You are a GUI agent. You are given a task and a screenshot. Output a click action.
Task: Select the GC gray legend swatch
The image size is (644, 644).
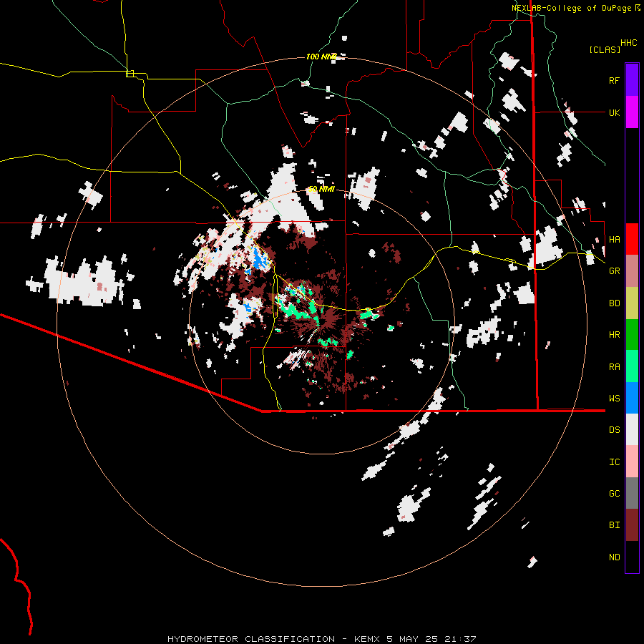click(x=632, y=493)
